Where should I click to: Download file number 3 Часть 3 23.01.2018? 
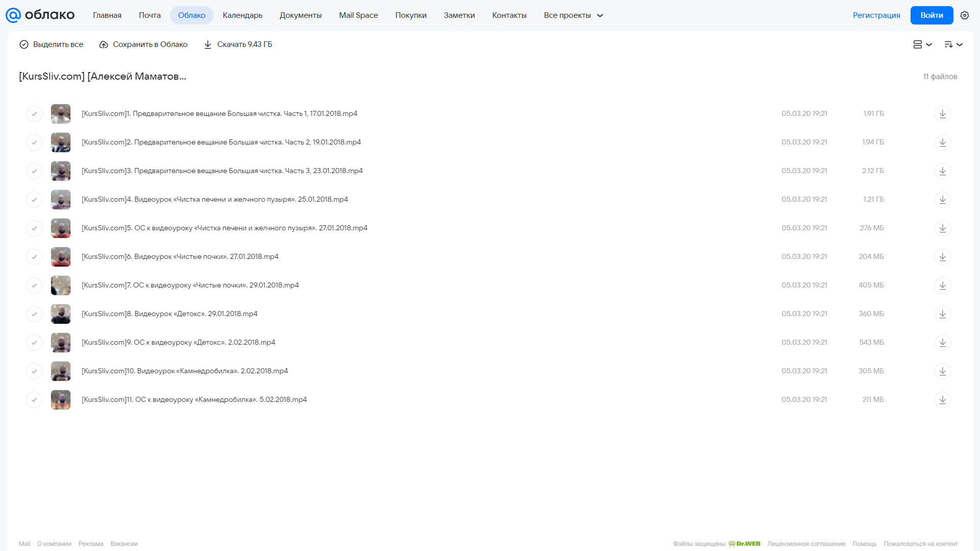[943, 171]
